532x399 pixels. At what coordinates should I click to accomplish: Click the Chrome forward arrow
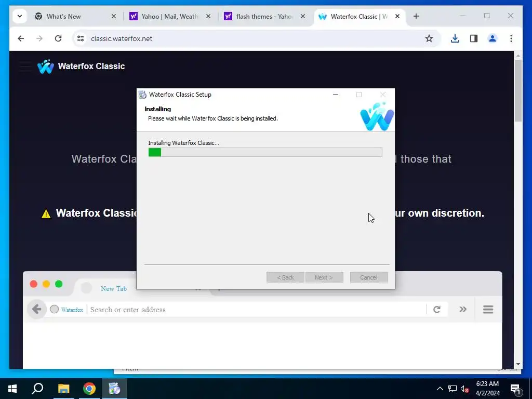39,38
